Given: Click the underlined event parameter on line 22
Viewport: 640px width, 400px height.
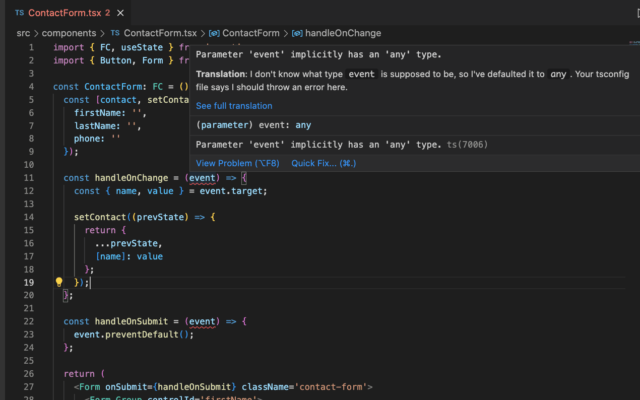Looking at the screenshot, I should click(202, 322).
